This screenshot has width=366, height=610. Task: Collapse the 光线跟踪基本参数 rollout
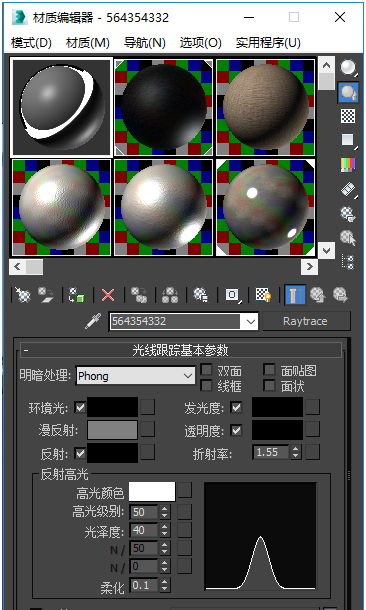pyautogui.click(x=180, y=350)
